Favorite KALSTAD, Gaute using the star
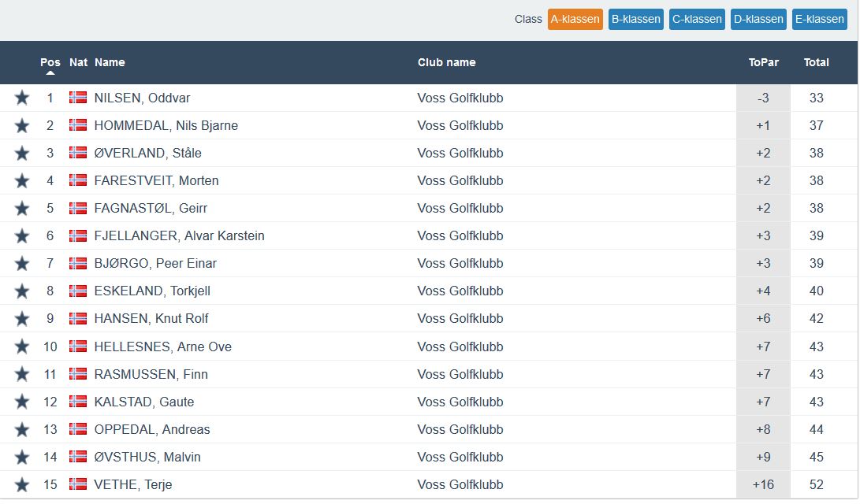Viewport: 860px width, 504px height. point(22,402)
